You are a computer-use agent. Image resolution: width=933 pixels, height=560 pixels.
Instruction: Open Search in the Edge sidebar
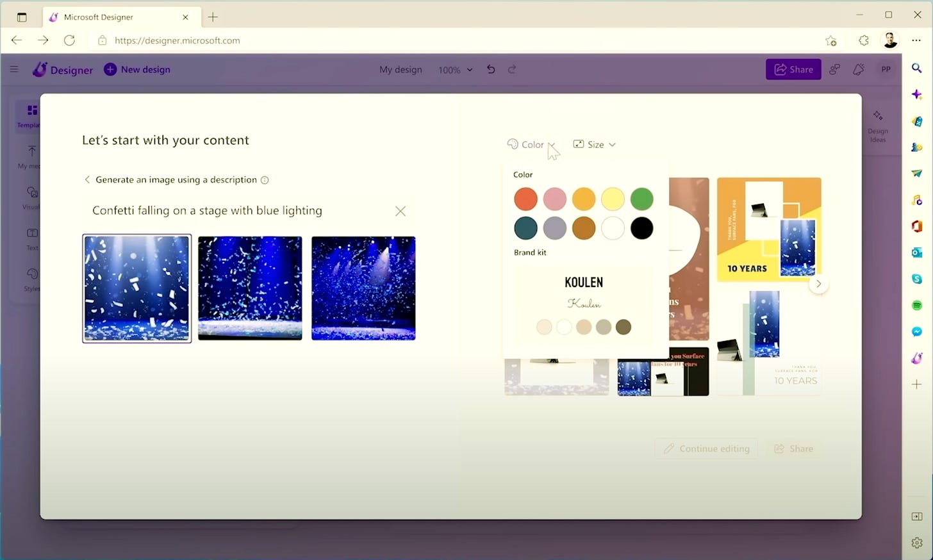[x=917, y=68]
